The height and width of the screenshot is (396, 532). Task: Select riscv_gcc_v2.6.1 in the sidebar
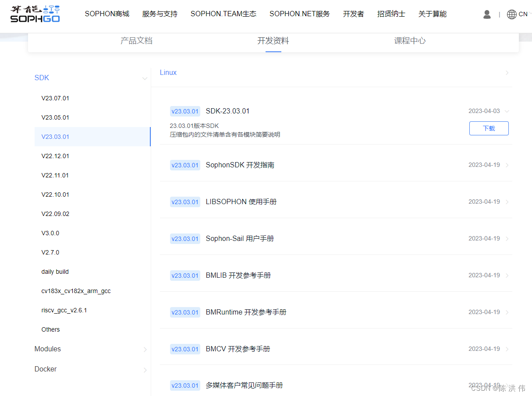coord(64,310)
